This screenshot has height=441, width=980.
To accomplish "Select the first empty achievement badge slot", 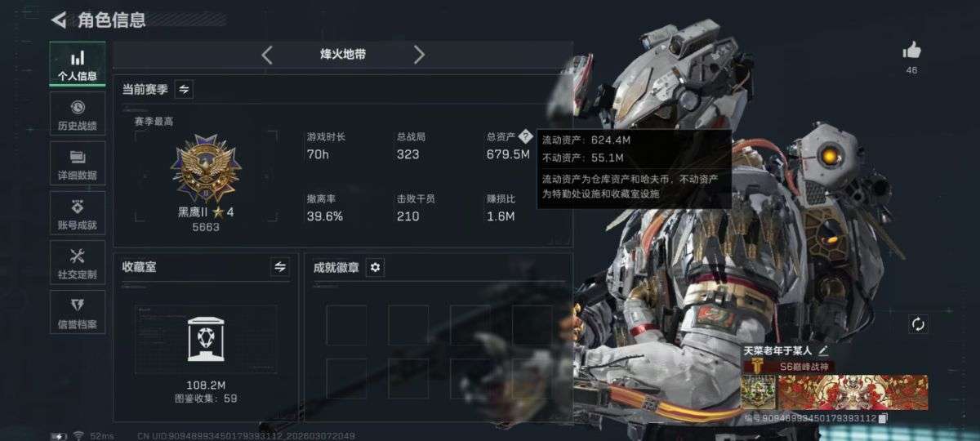I will 346,324.
